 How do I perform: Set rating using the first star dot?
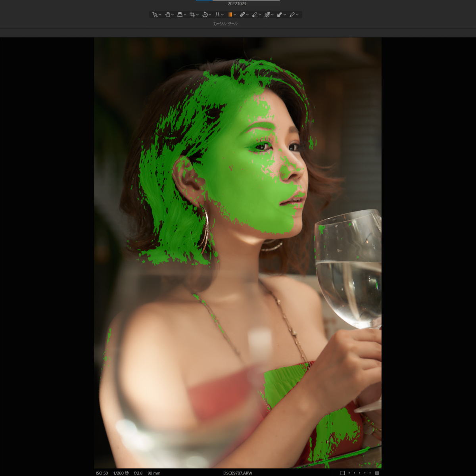349,473
